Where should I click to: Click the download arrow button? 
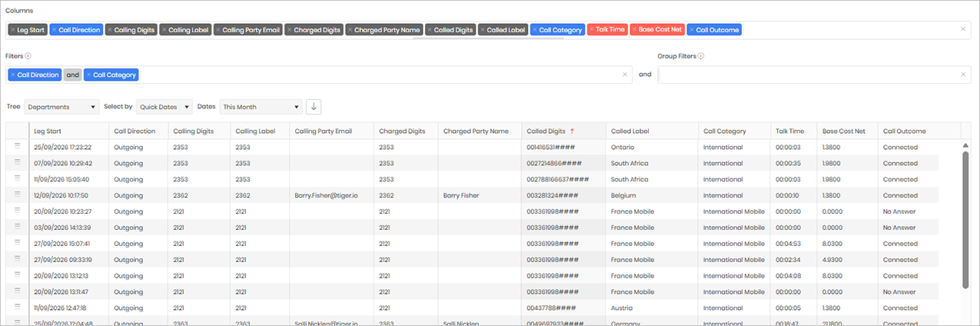point(313,107)
